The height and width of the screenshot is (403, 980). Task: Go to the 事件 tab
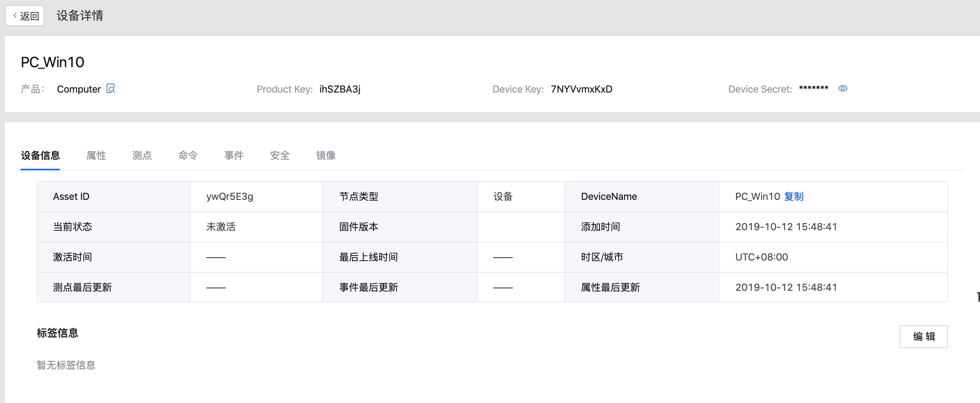(234, 156)
